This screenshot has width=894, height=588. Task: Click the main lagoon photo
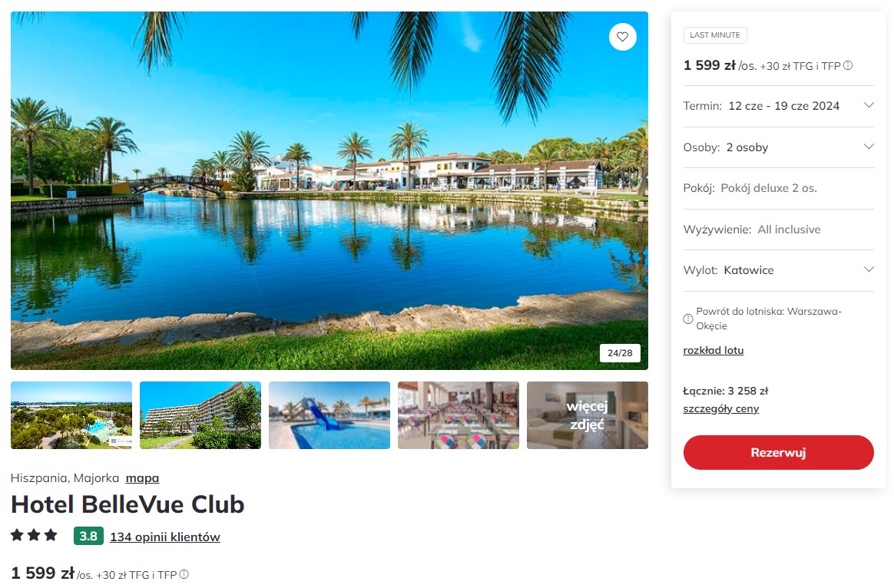point(329,191)
